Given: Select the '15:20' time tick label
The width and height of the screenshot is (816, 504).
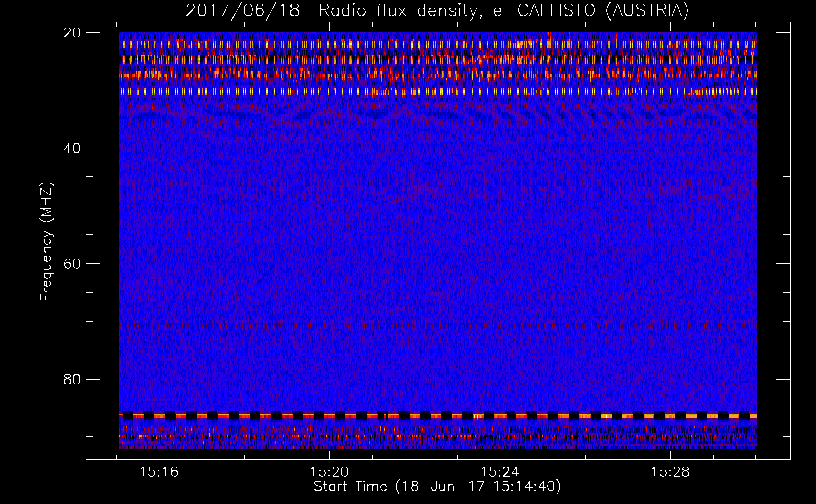Looking at the screenshot, I should coord(329,472).
